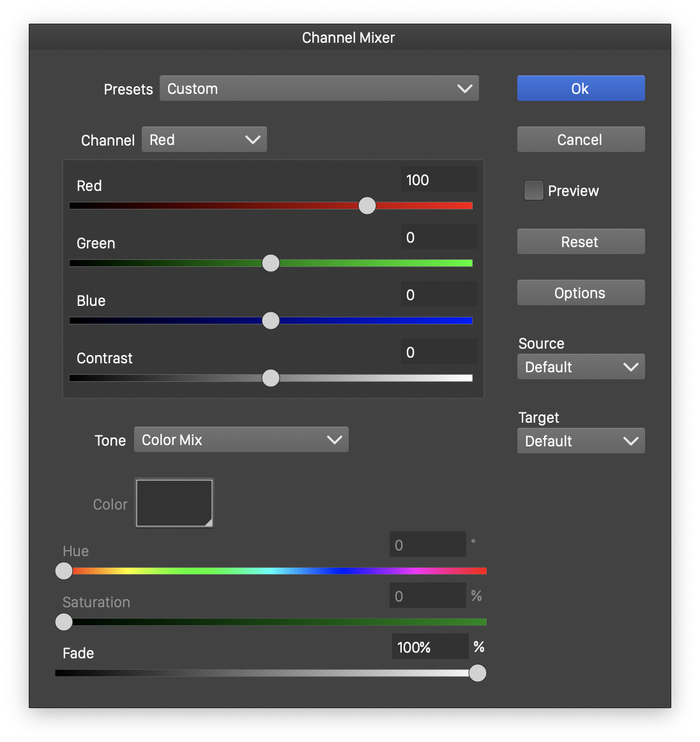
Task: Open the Presets dropdown showing Custom
Action: pyautogui.click(x=319, y=88)
